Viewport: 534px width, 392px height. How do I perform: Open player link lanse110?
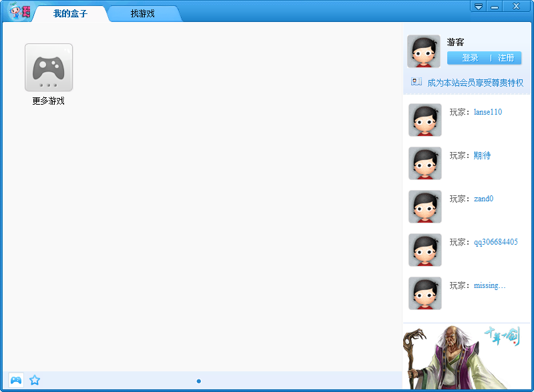[x=488, y=112]
